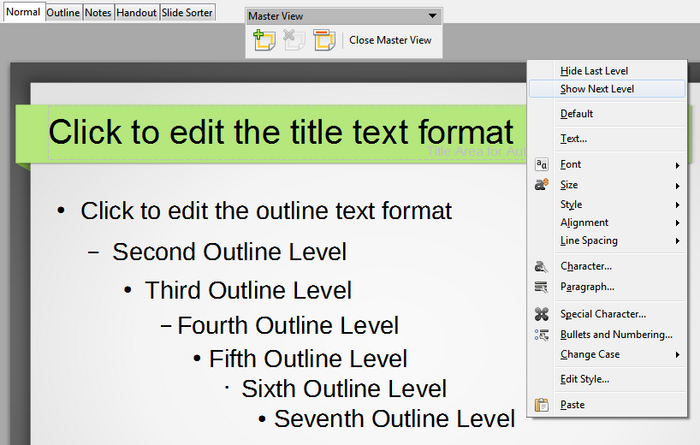Click the Rename Master icon
700x445 pixels.
[x=323, y=41]
